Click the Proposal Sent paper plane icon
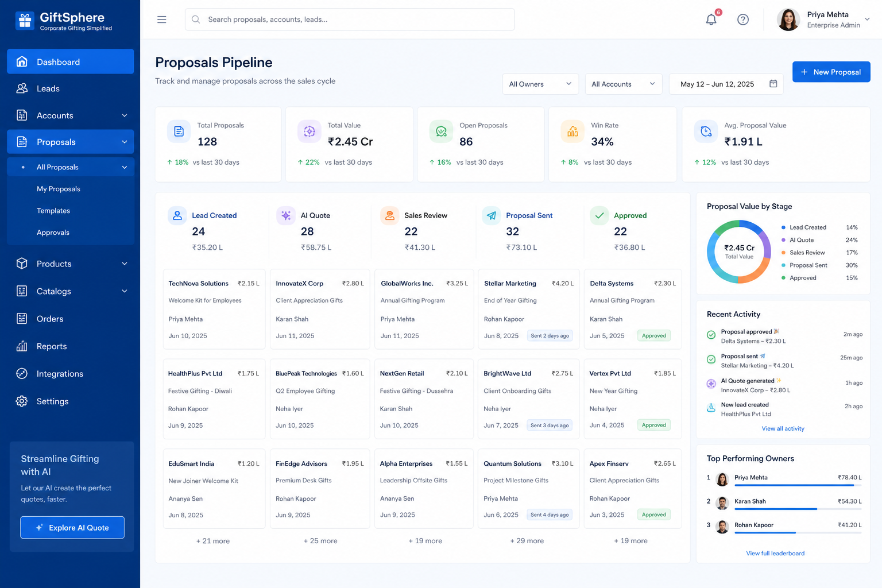 492,215
